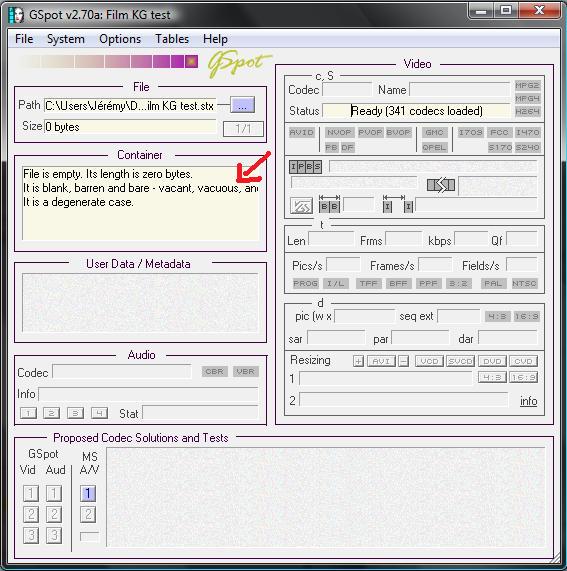
Task: Click the B-B frame distance icon
Action: click(x=329, y=204)
